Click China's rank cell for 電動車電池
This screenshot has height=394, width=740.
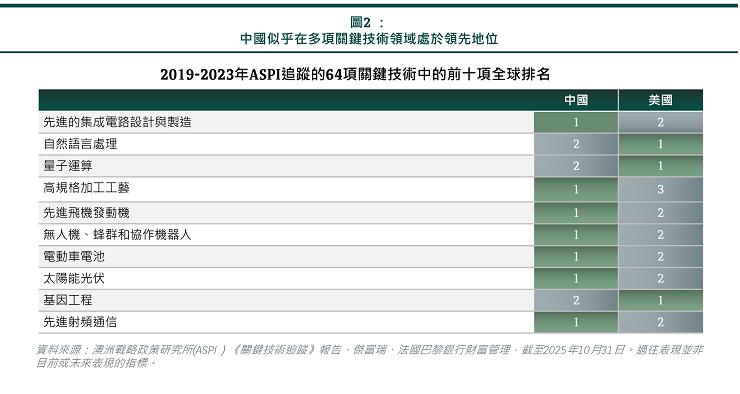point(576,256)
